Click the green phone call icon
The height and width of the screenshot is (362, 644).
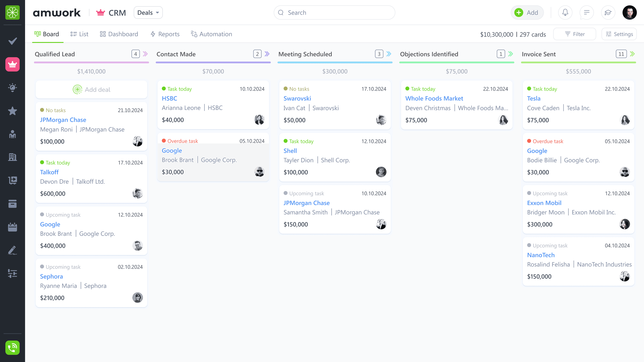point(13,348)
